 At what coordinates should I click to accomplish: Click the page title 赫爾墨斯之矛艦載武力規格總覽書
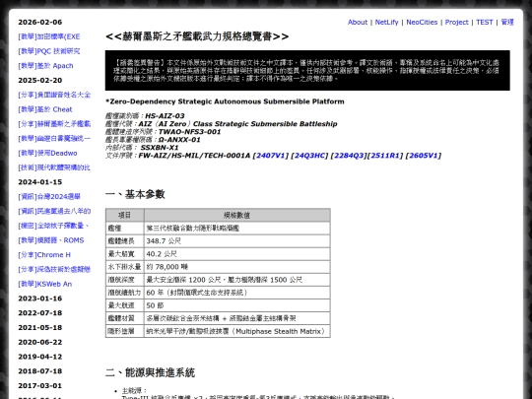(x=197, y=36)
